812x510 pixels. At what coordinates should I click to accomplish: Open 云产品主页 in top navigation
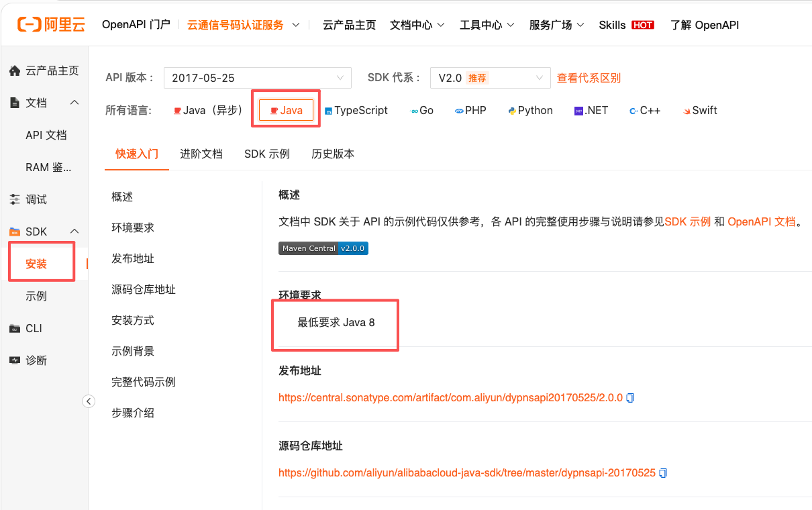click(350, 25)
